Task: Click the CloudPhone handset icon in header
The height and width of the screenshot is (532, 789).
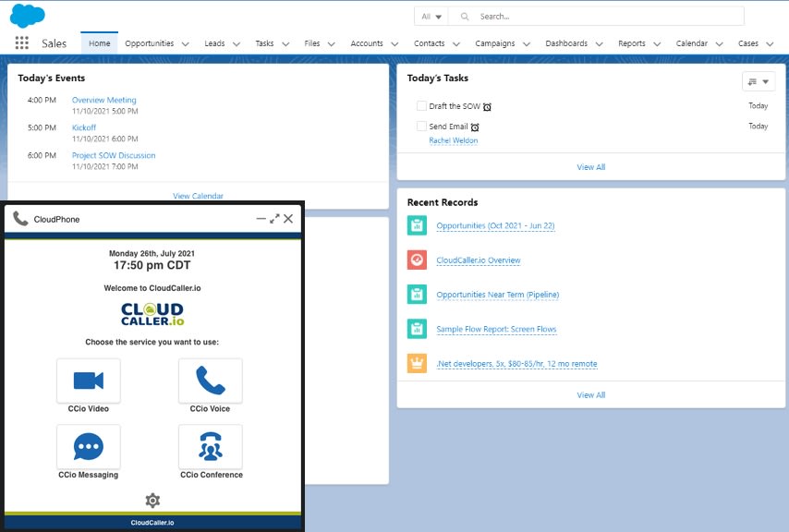Action: tap(20, 219)
